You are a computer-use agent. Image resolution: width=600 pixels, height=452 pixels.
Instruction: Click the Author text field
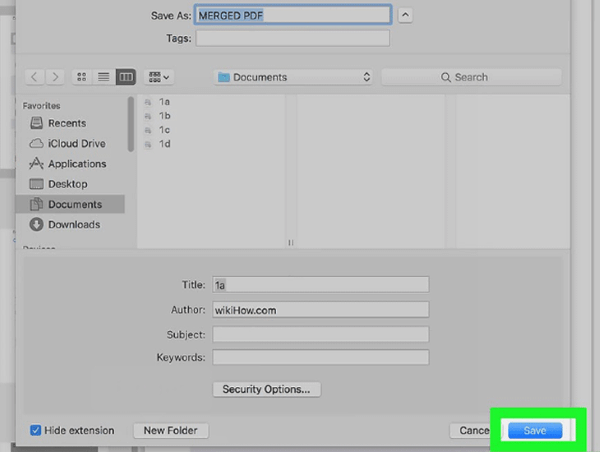320,310
